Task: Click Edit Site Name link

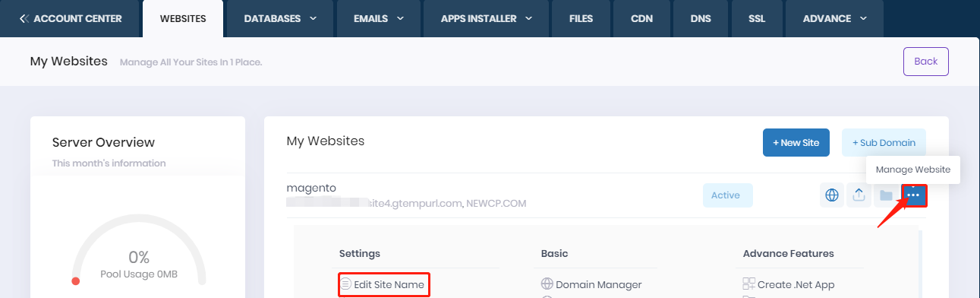Action: pos(389,284)
